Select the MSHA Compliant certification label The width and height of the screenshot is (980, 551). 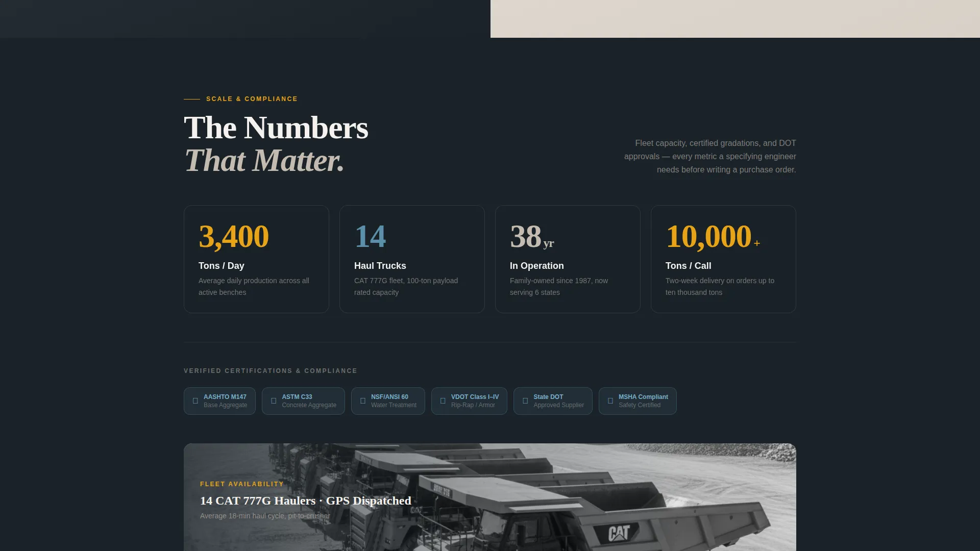[x=643, y=397]
